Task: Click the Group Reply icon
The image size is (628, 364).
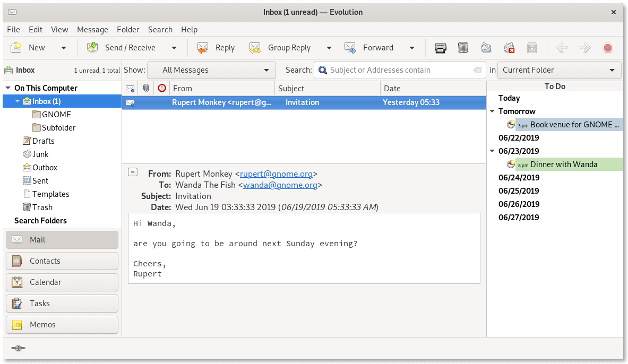Action: [x=255, y=48]
